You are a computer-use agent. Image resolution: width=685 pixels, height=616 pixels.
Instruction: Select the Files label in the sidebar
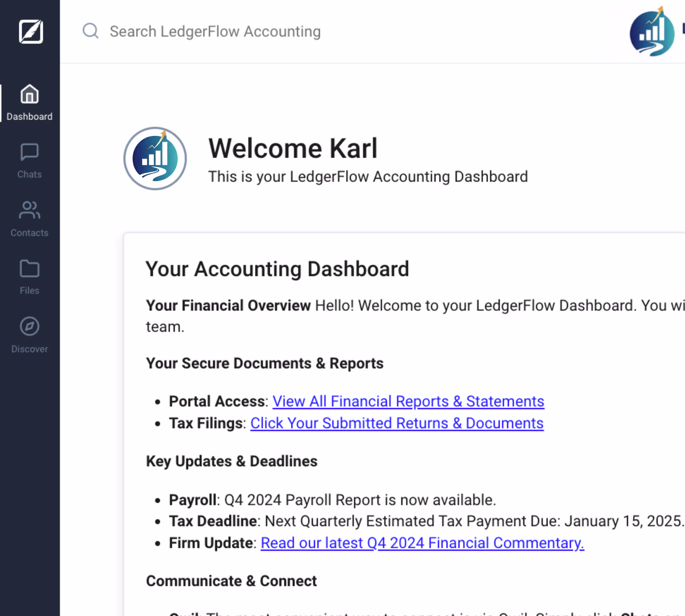pyautogui.click(x=29, y=291)
